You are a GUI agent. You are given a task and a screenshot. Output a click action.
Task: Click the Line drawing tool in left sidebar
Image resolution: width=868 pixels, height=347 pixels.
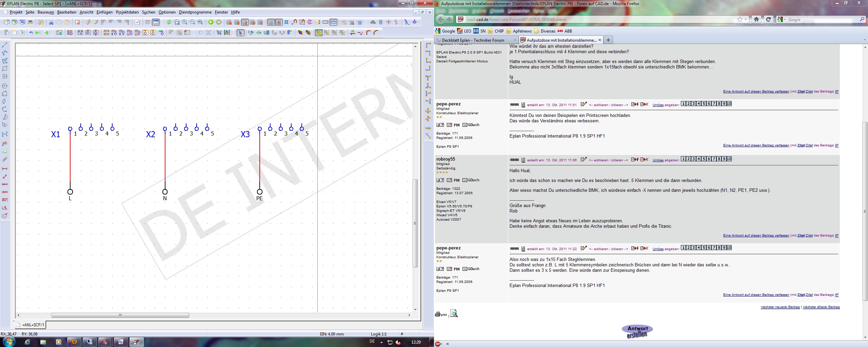point(5,45)
